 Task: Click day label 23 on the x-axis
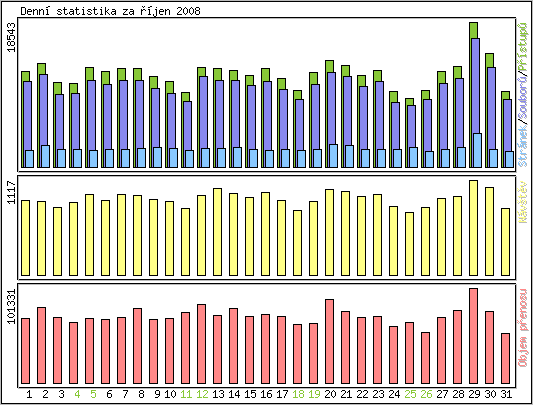(378, 394)
